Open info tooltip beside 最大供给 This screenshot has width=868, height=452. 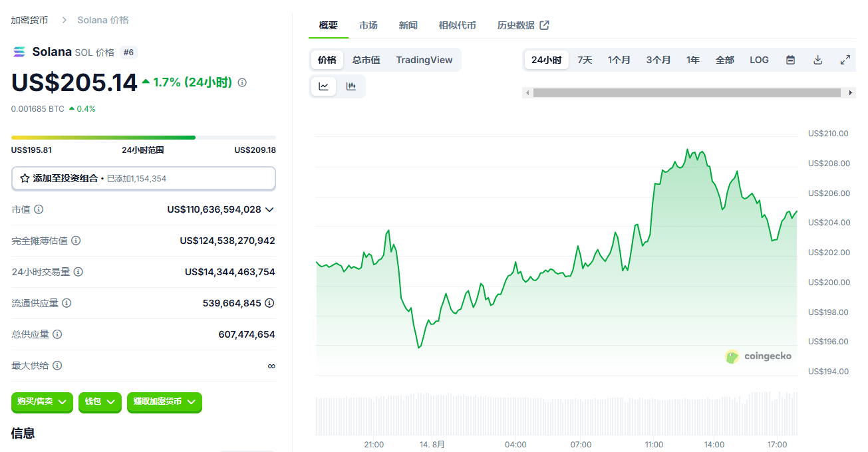point(57,366)
